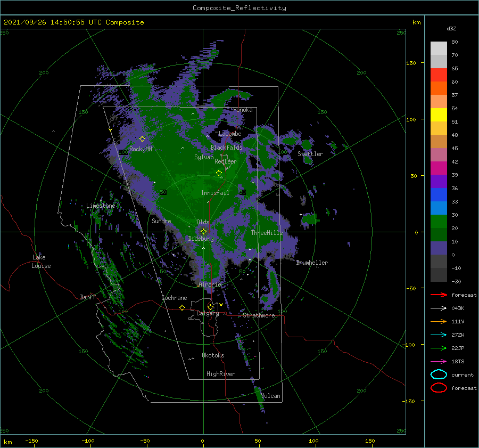
Task: Click the Lacombe city label
Action: pyautogui.click(x=230, y=134)
